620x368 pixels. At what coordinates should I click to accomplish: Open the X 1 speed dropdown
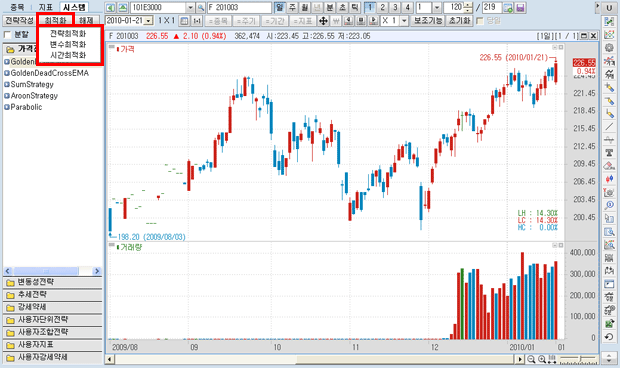[x=404, y=21]
